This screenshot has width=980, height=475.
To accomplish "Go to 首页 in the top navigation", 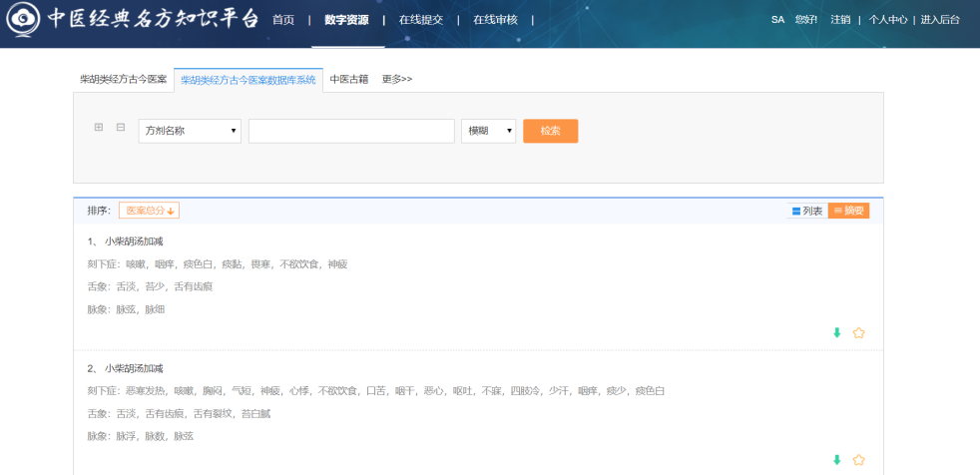I will pos(283,20).
